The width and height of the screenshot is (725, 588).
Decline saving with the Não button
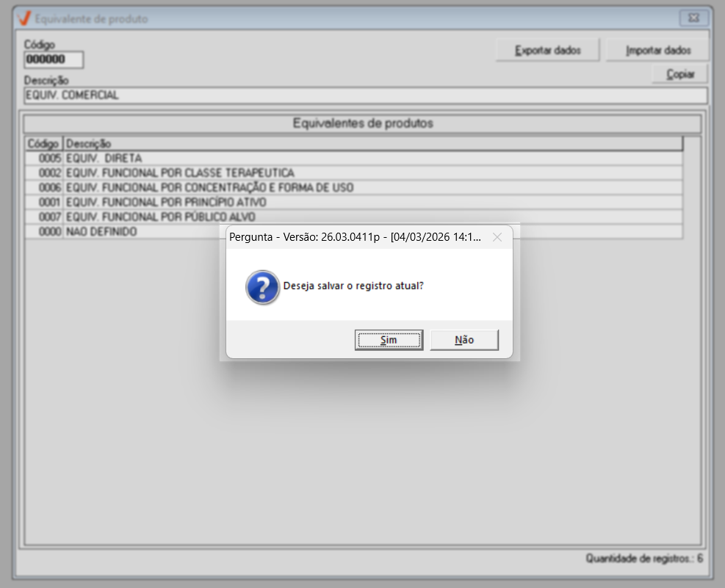point(464,340)
